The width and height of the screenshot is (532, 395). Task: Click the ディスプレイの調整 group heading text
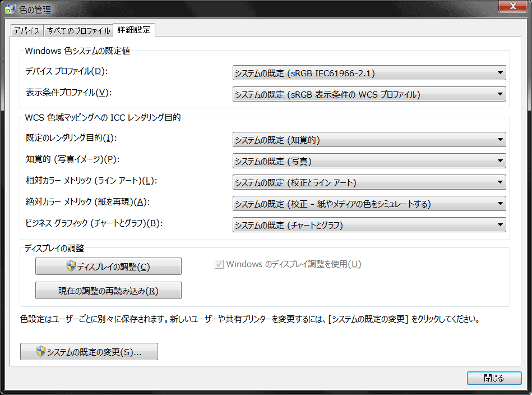(54, 248)
